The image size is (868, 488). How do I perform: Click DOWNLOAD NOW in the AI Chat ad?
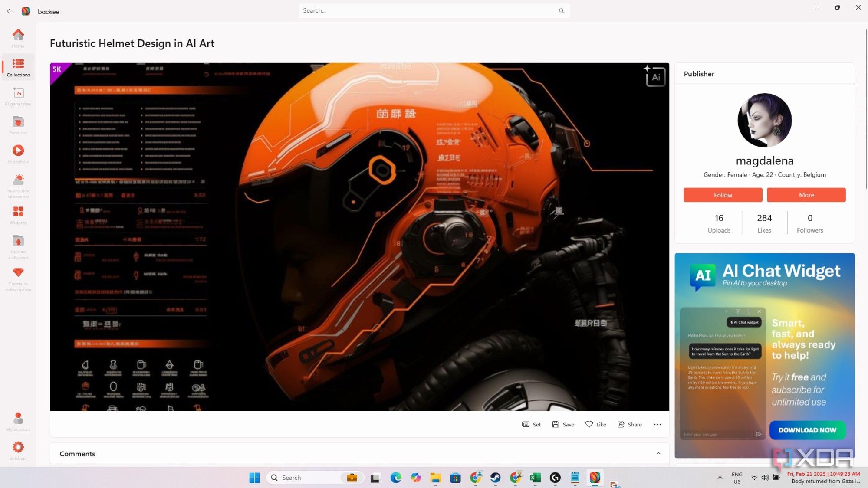807,430
